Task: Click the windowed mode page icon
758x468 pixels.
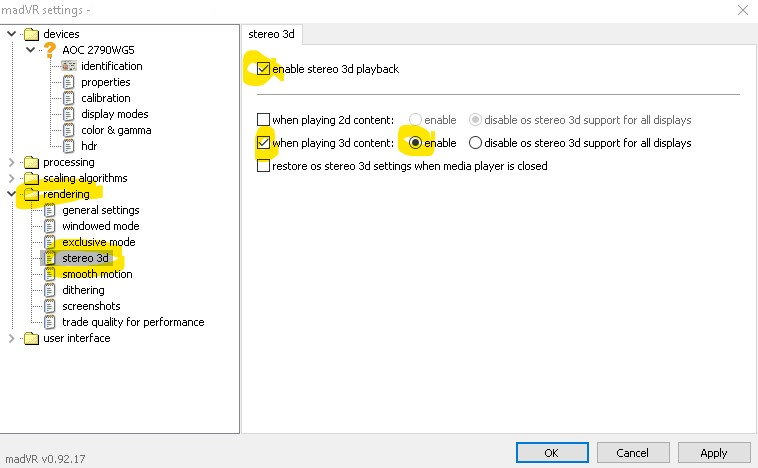Action: [x=49, y=226]
